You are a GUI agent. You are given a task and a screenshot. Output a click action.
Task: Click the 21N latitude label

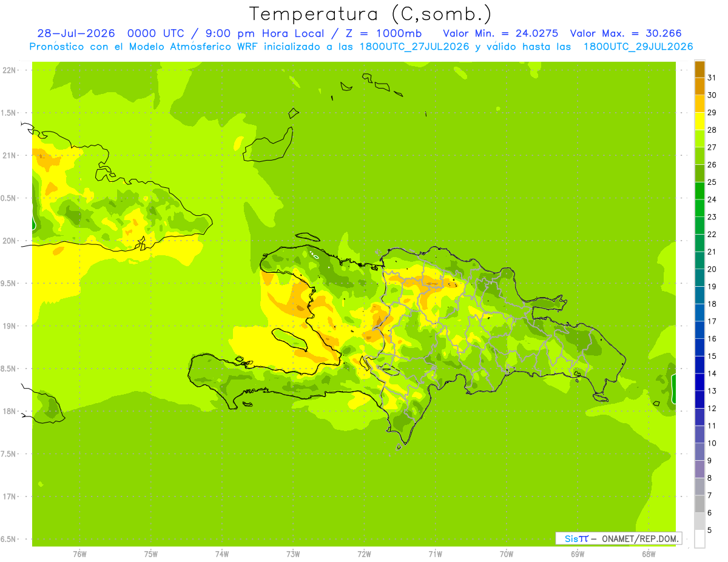point(10,156)
